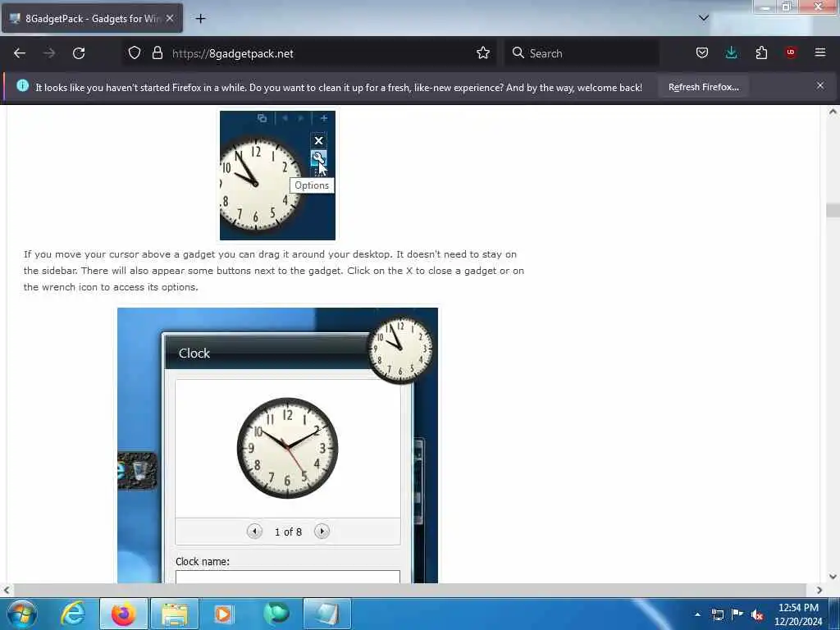This screenshot has width=840, height=630.
Task: Click the horizontal scrollbar left arrow
Action: [x=6, y=590]
